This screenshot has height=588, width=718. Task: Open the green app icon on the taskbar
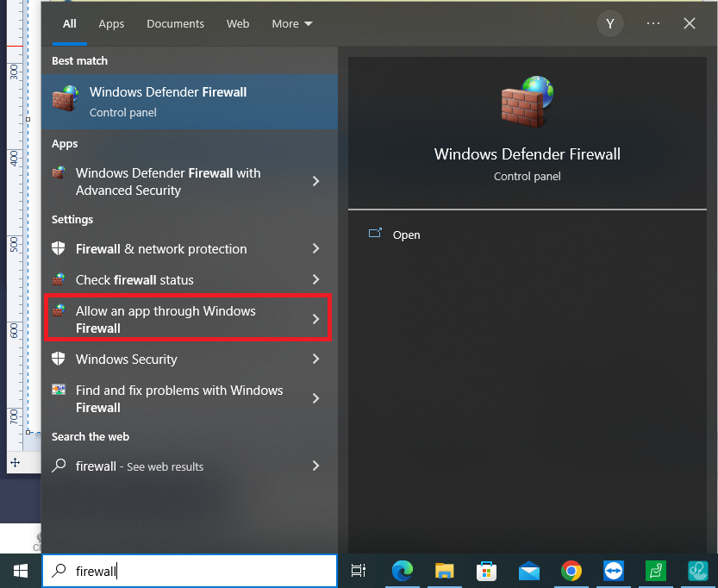pyautogui.click(x=655, y=571)
